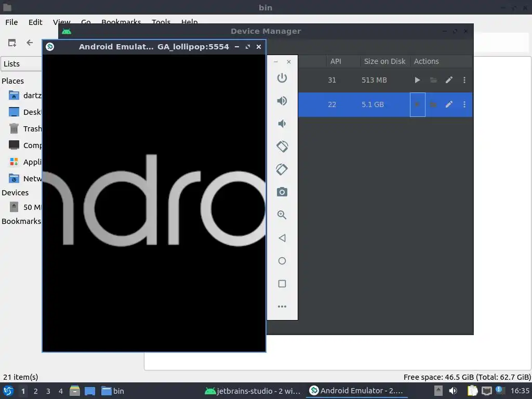532x399 pixels.
Task: Edit the API 22 virtual device
Action: tap(449, 104)
